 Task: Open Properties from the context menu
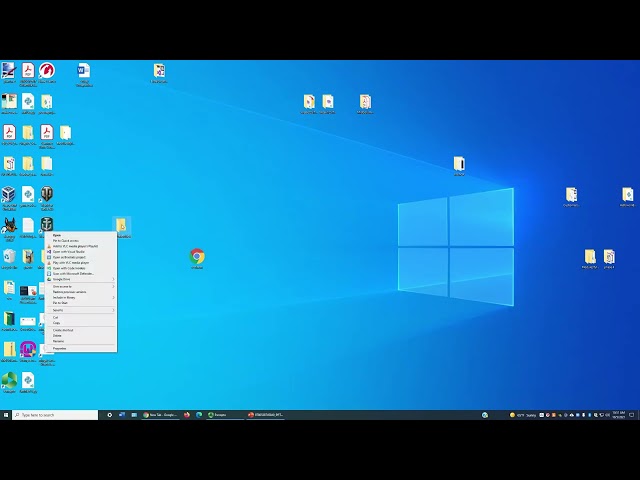[81, 349]
